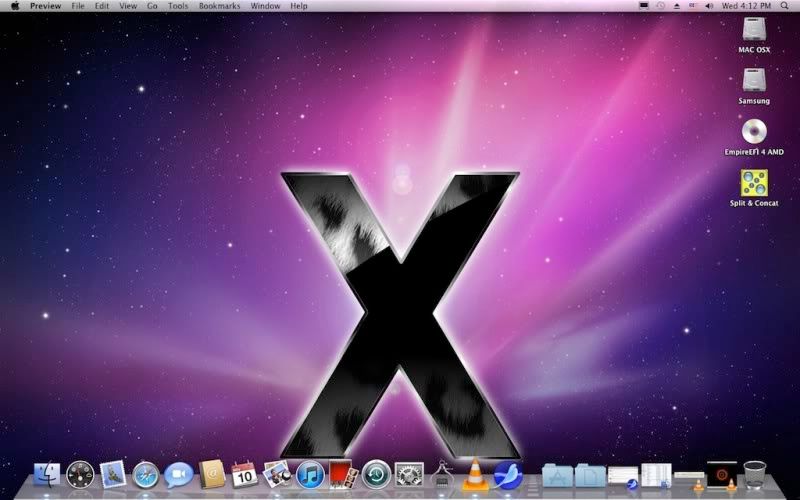
Task: Open Finder from the dock
Action: pos(47,475)
